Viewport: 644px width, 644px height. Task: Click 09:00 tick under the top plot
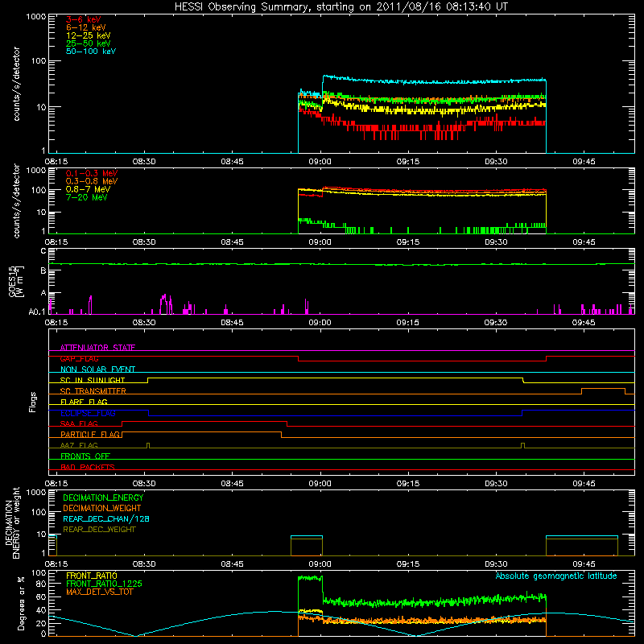[x=320, y=162]
